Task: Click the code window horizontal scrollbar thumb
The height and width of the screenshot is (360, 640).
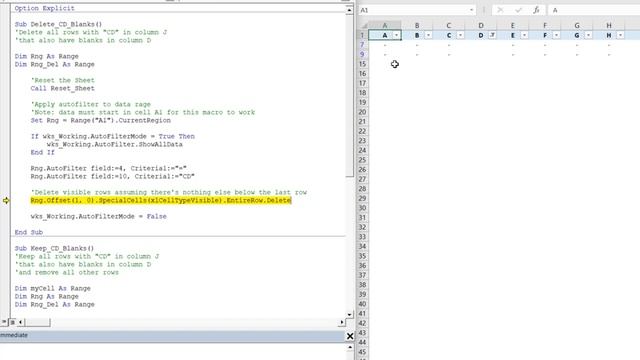Action: 37,322
